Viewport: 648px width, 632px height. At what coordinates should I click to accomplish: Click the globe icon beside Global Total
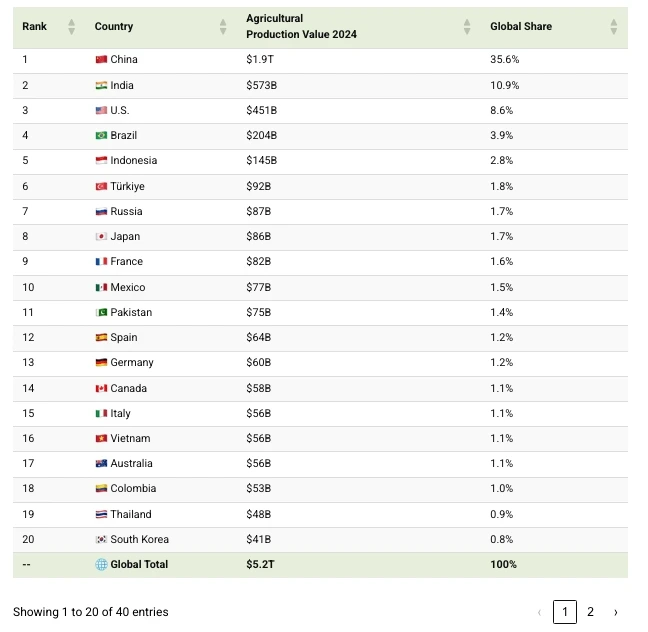101,565
